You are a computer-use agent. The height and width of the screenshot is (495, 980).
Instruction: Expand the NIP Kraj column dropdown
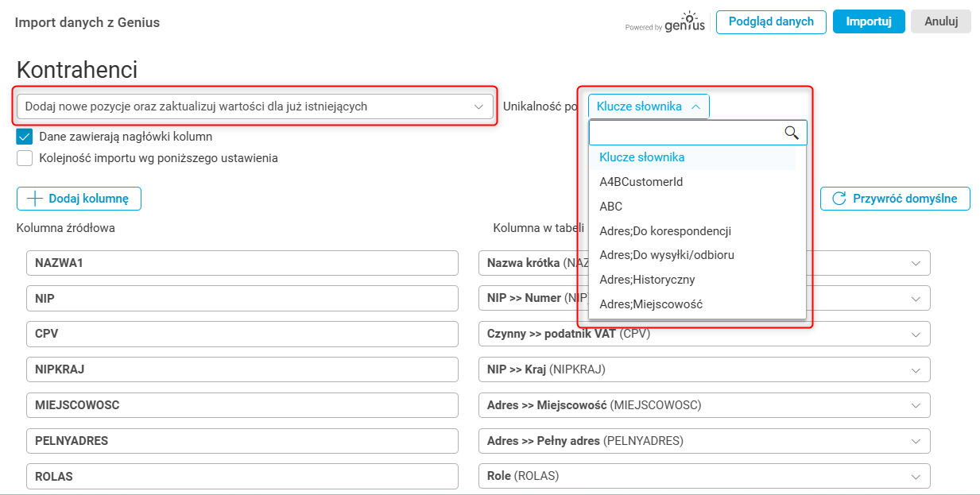[916, 370]
